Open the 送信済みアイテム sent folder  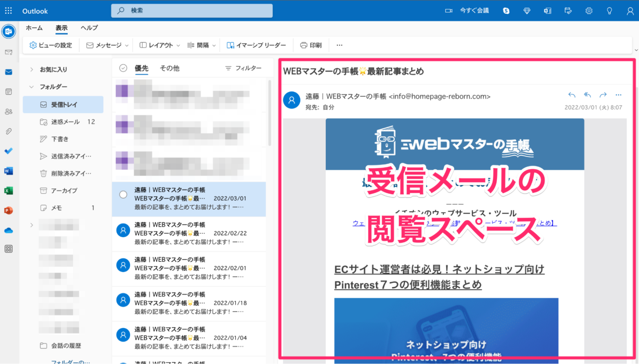click(63, 156)
